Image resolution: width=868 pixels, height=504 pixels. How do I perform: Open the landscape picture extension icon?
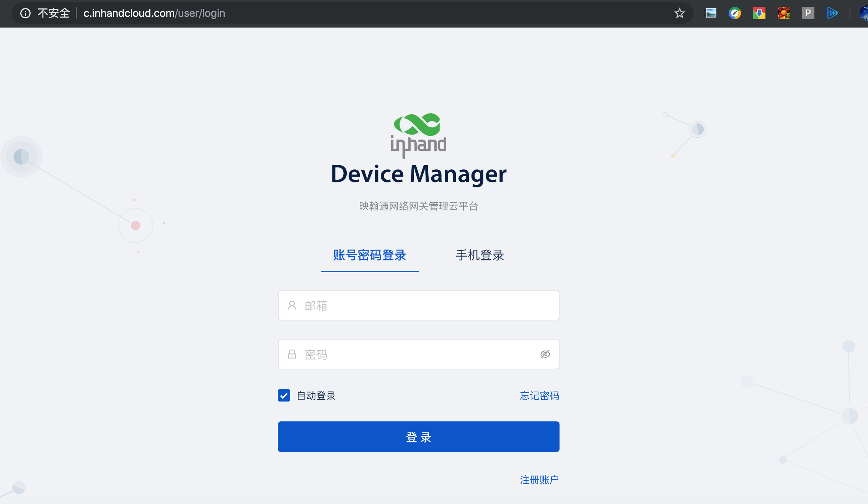coord(711,13)
